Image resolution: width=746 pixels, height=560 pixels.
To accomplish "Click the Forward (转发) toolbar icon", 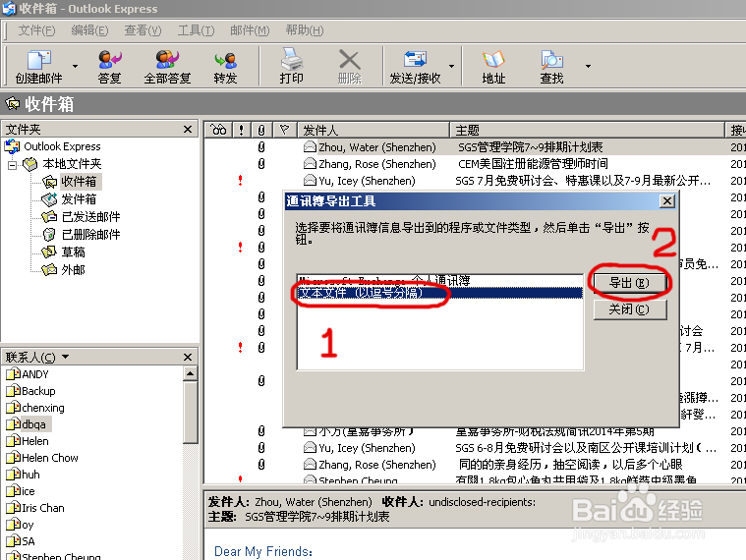I will (225, 66).
